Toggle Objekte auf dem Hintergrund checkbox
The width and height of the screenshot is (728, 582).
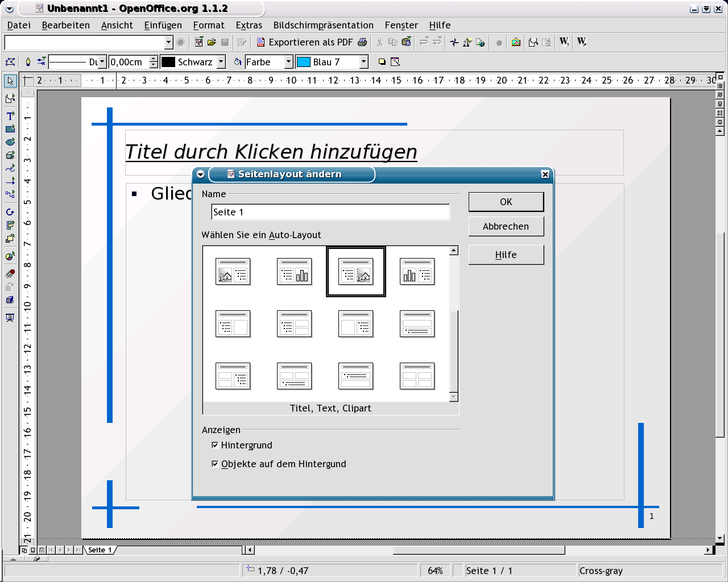coord(215,464)
